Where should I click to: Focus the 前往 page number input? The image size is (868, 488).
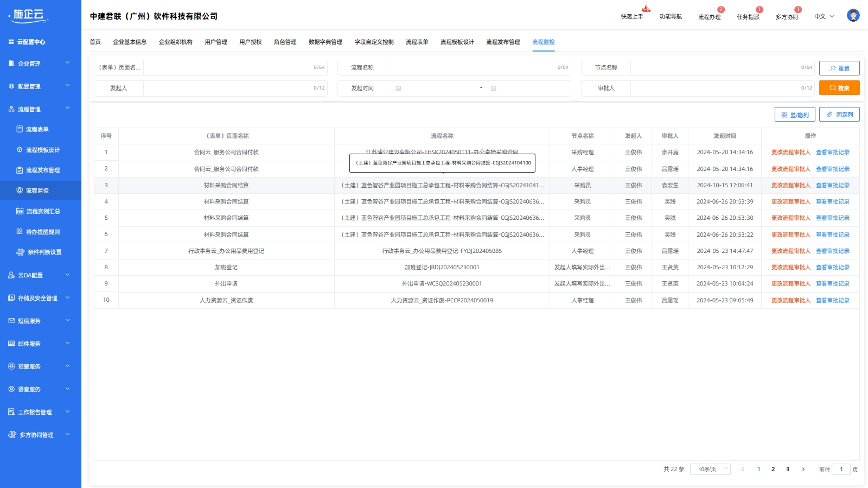coord(841,469)
